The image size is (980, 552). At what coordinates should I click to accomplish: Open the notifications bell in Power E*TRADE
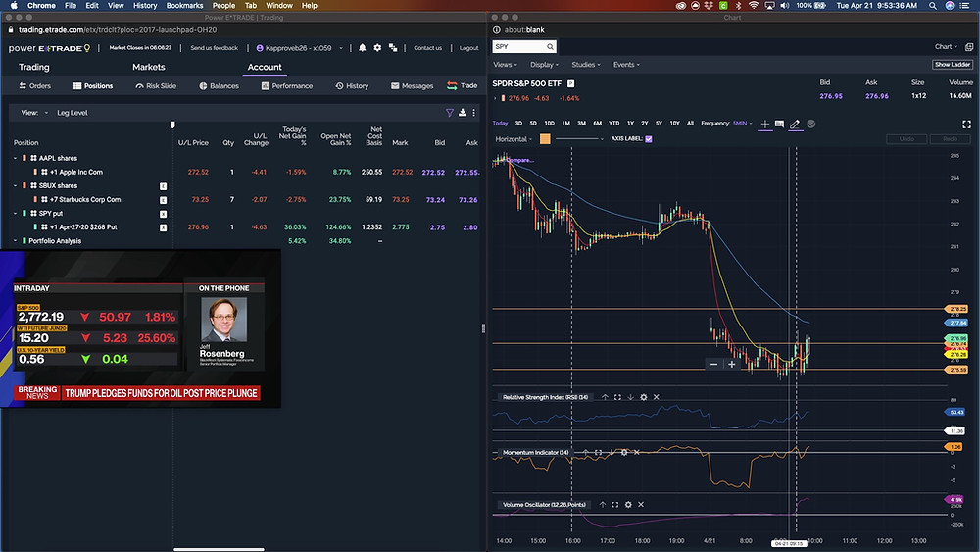(x=362, y=47)
